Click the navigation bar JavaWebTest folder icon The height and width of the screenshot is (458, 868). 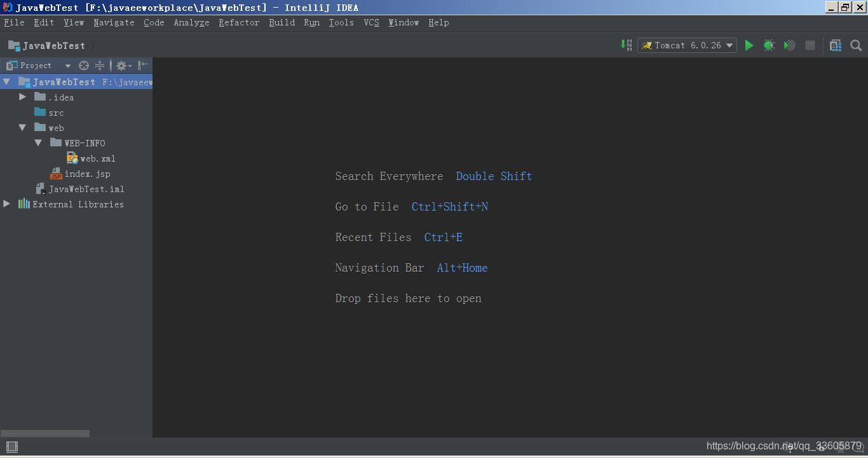click(14, 46)
